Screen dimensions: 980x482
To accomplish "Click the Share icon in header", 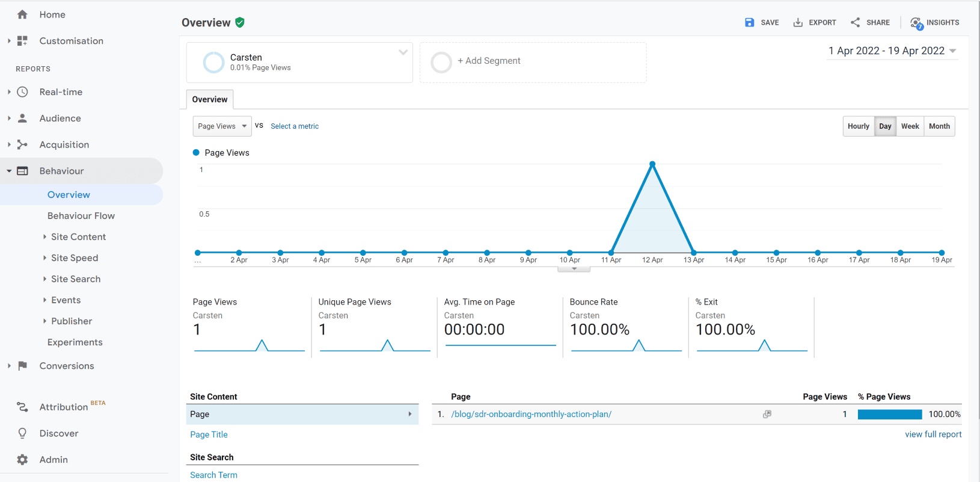I will click(855, 23).
